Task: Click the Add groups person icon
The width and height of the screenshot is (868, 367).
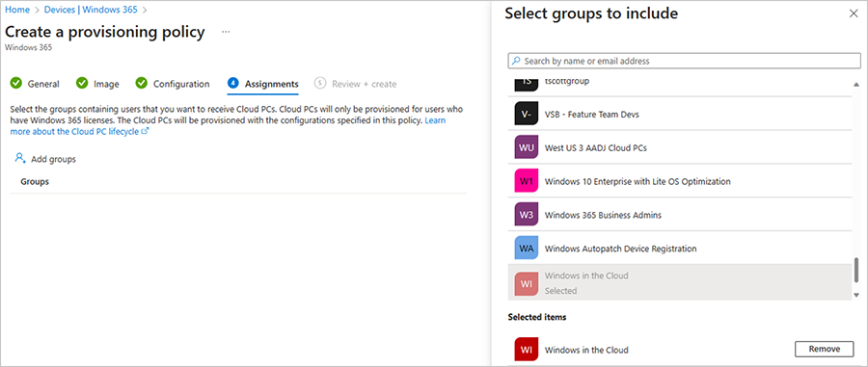Action: (x=20, y=159)
